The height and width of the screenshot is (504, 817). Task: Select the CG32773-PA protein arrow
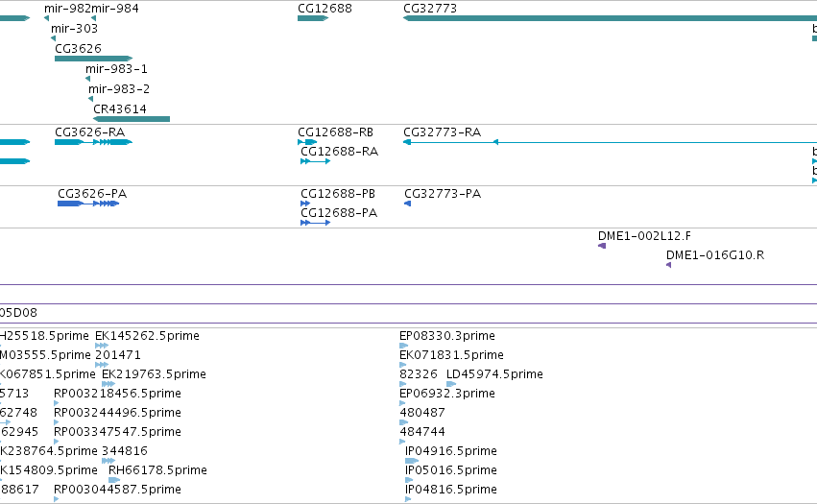tap(407, 204)
